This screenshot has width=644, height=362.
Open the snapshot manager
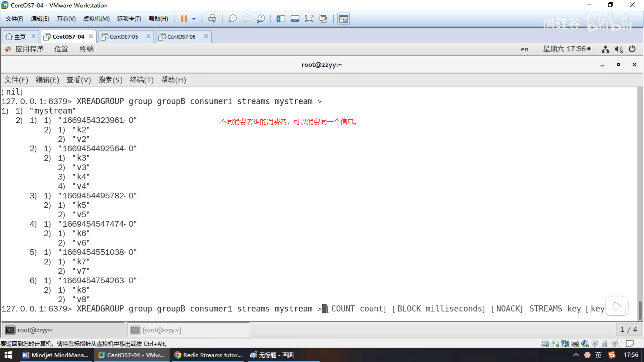(261, 19)
